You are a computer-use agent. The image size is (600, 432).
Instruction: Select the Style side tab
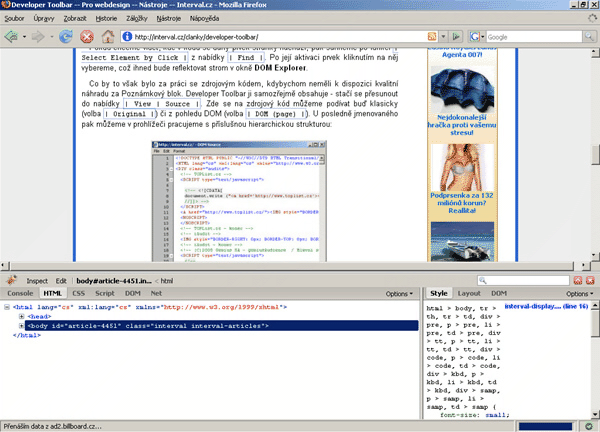click(x=439, y=293)
